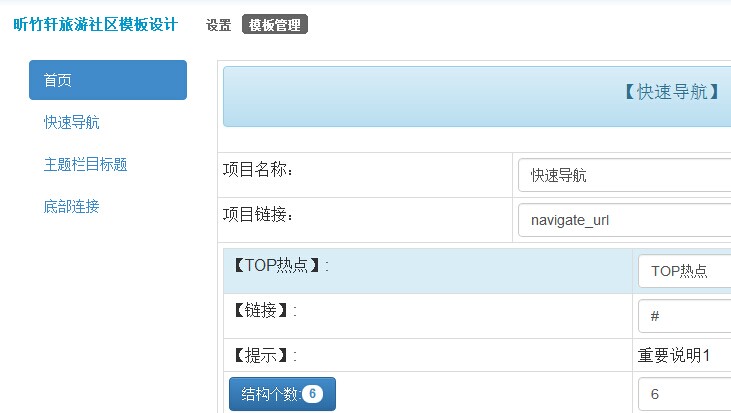Click the TOP热点 text field
This screenshot has width=731, height=413.
point(684,271)
